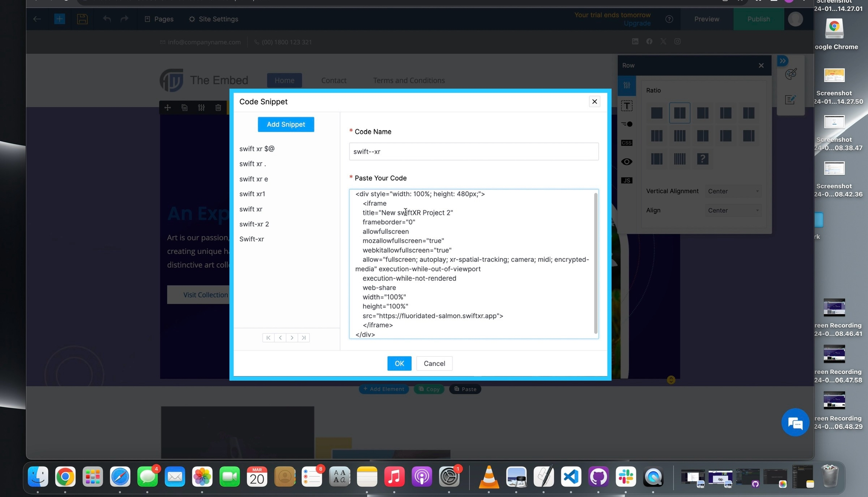Click the trash delete icon on row toolbar
Image resolution: width=868 pixels, height=497 pixels.
[218, 108]
